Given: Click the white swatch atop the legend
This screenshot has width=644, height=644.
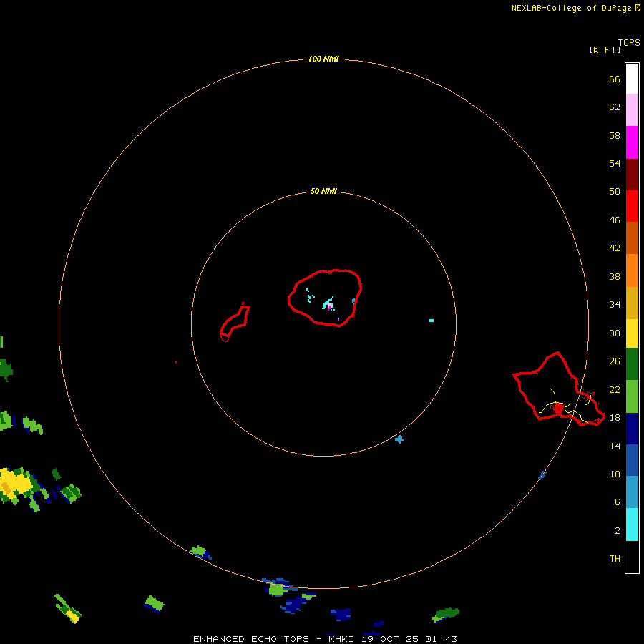Looking at the screenshot, I should tap(632, 79).
